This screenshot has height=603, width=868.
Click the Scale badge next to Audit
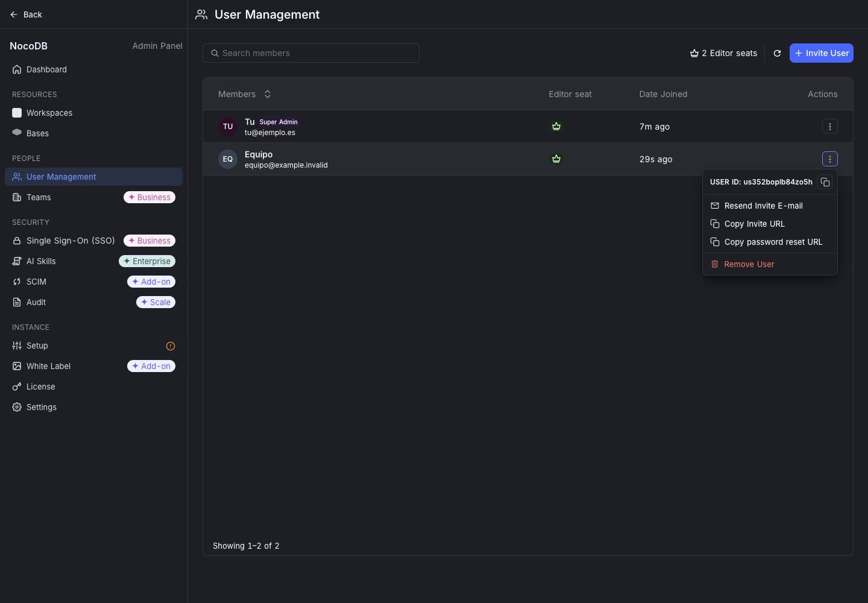pos(156,302)
